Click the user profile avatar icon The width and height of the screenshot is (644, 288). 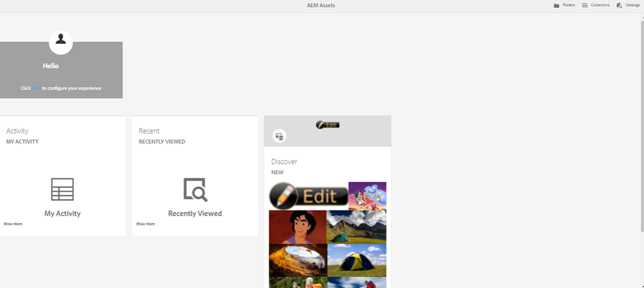[61, 40]
